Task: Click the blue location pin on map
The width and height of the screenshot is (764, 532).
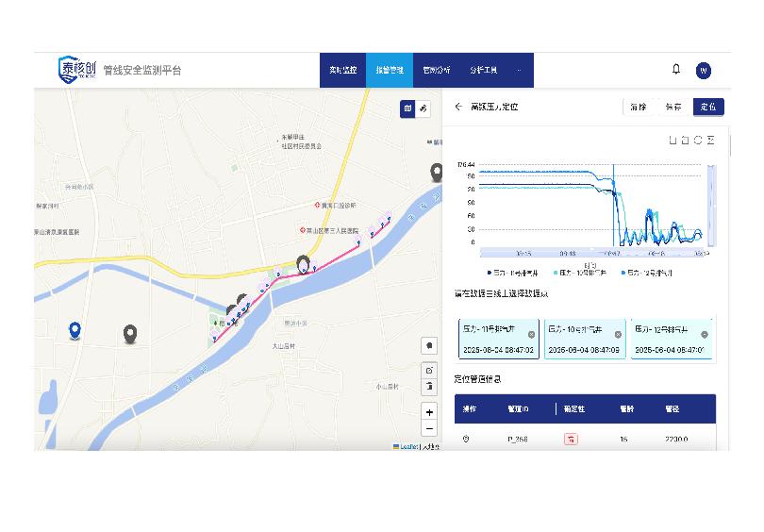Action: 75,330
